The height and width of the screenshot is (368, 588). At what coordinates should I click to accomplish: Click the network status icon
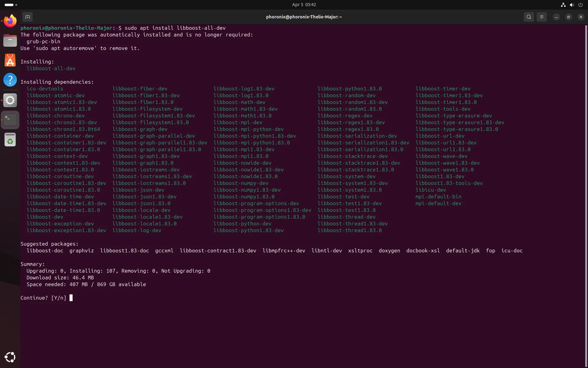(x=563, y=5)
